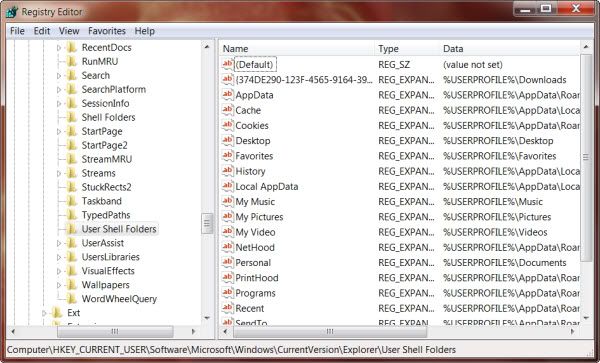Click the string icon beside Local AppData
This screenshot has height=363, width=600.
(227, 186)
